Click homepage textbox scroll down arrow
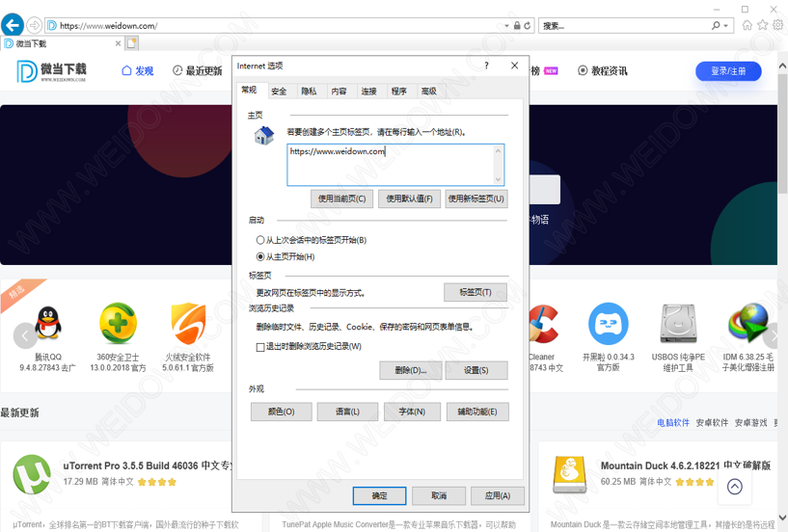788x532 pixels. pos(498,179)
